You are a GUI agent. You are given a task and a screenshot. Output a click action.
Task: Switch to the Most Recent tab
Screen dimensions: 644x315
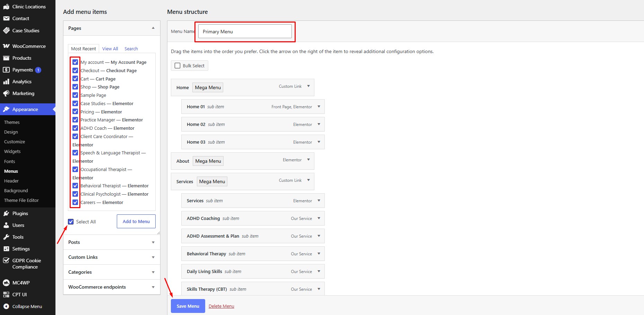84,49
